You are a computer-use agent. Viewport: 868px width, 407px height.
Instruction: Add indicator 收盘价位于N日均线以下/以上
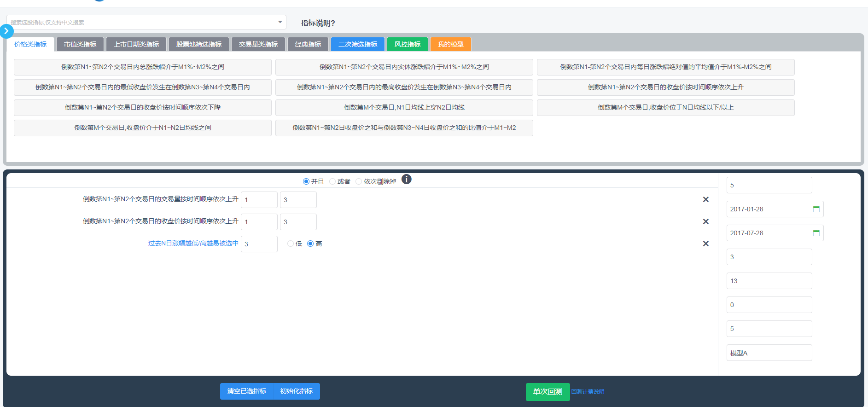coord(666,108)
